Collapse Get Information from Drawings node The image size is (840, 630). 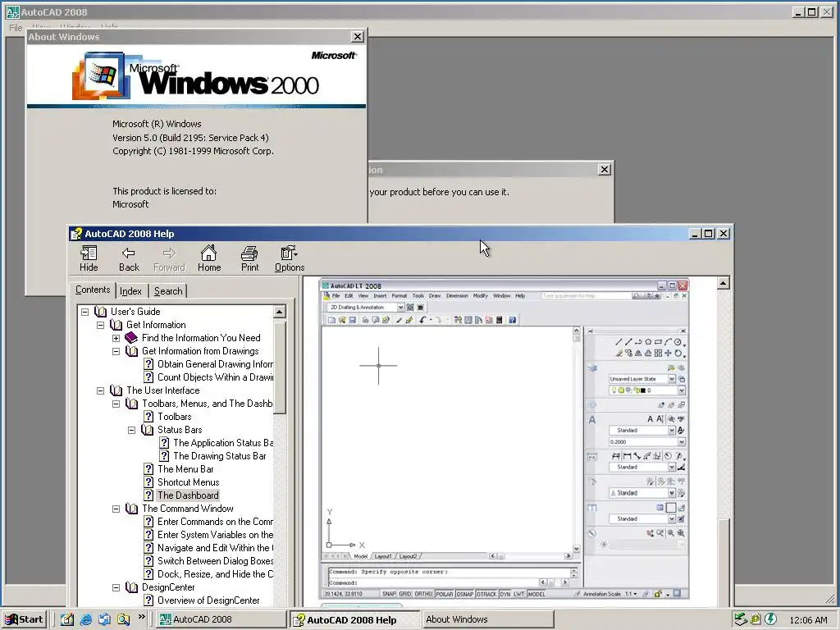tap(116, 351)
